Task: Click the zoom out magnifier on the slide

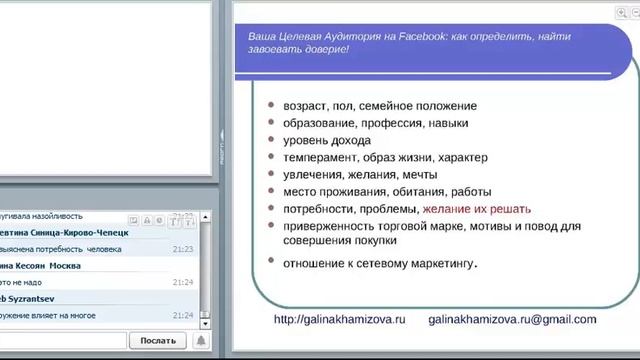Action: point(635,13)
